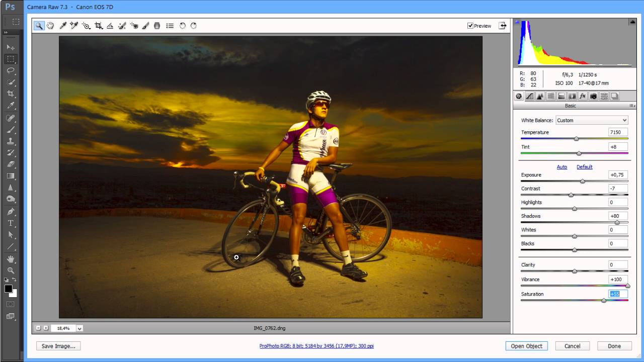Click the Clarity value field
644x362 pixels.
point(618,264)
